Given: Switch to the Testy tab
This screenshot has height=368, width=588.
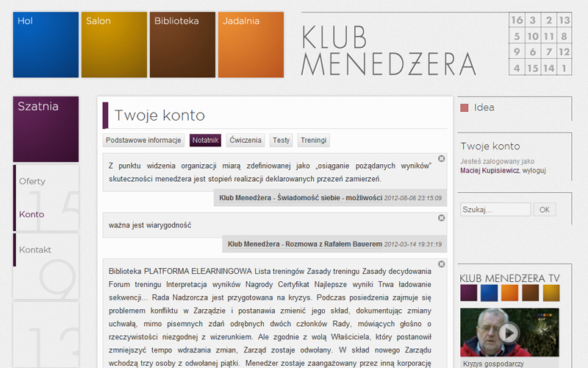Looking at the screenshot, I should (x=281, y=140).
